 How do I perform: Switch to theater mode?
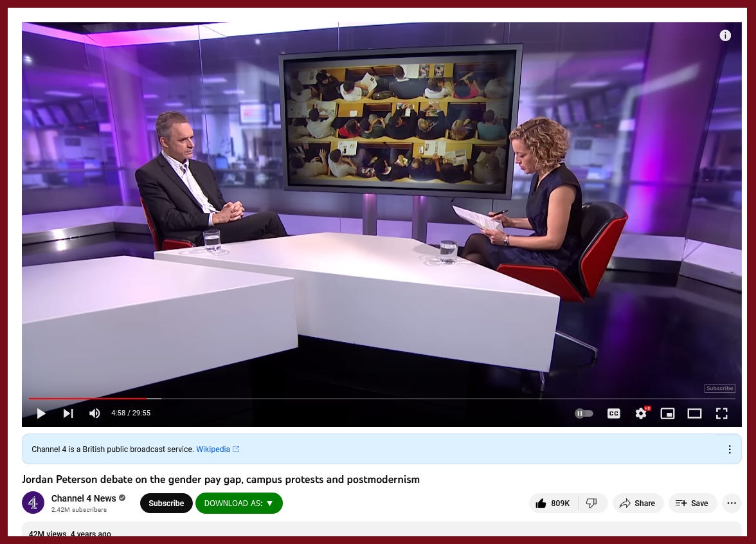694,413
